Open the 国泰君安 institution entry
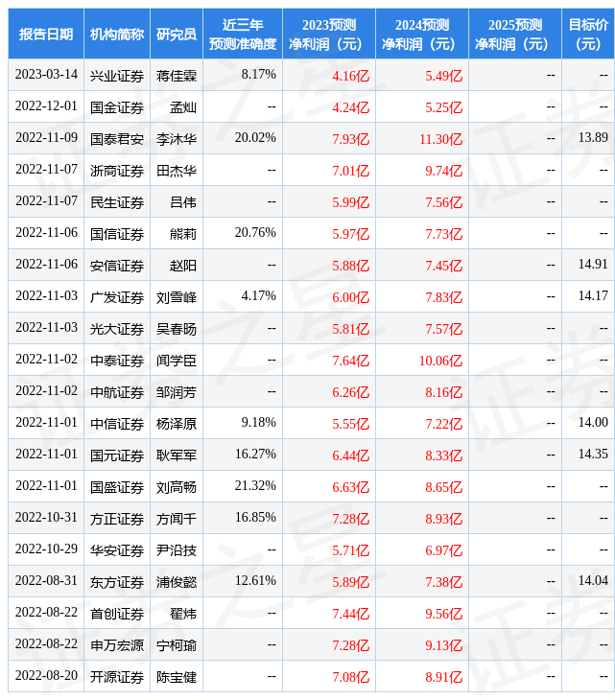Screen dimensions: 615x700 coord(117,139)
